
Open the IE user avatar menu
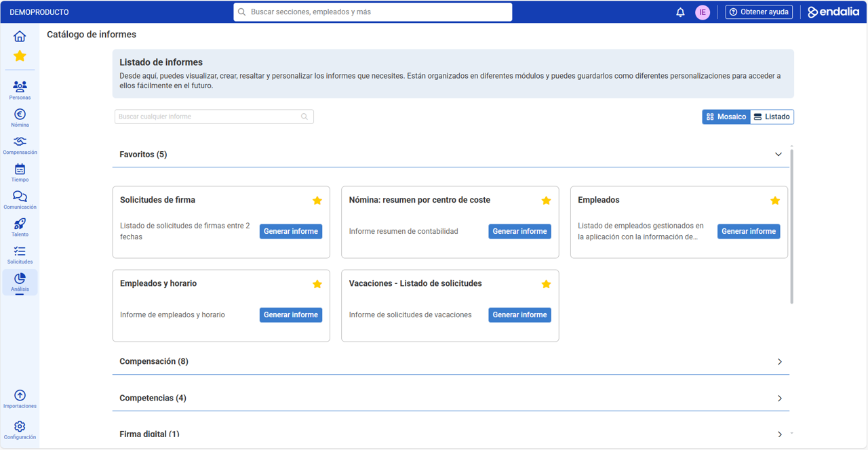click(x=703, y=12)
